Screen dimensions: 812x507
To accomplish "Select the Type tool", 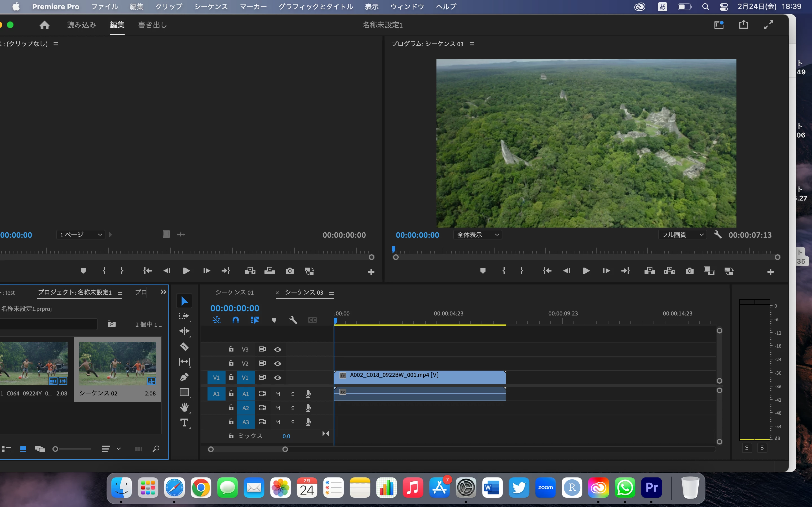I will coord(184,422).
